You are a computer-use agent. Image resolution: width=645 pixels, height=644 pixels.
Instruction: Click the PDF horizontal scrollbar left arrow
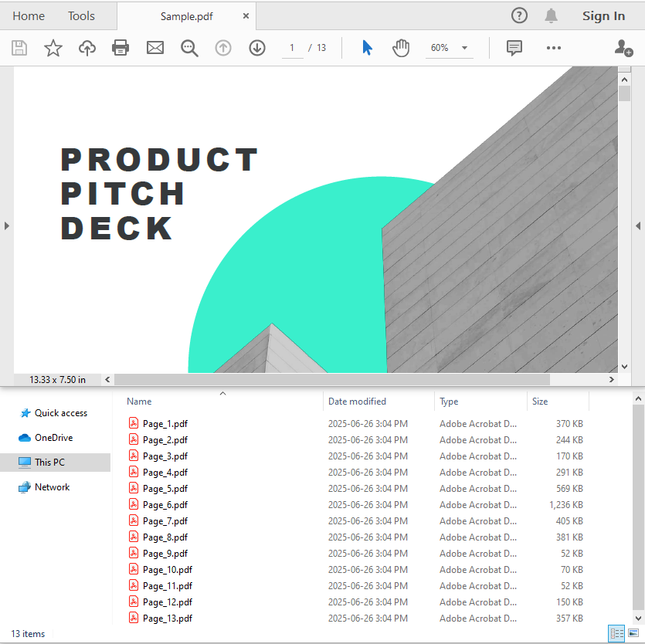[107, 380]
